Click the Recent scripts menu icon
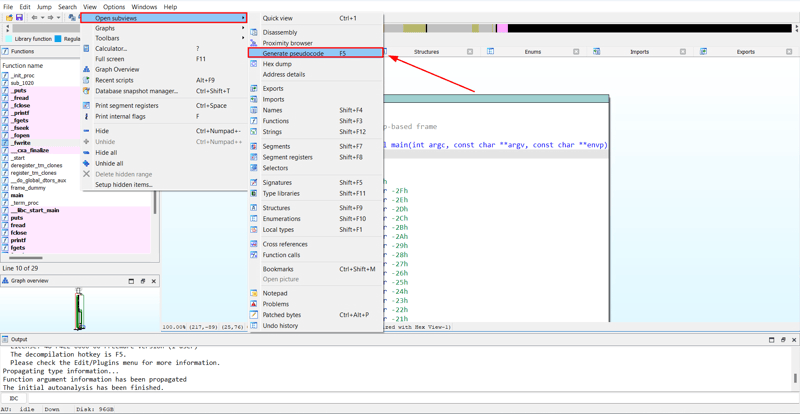The height and width of the screenshot is (414, 800). point(86,80)
